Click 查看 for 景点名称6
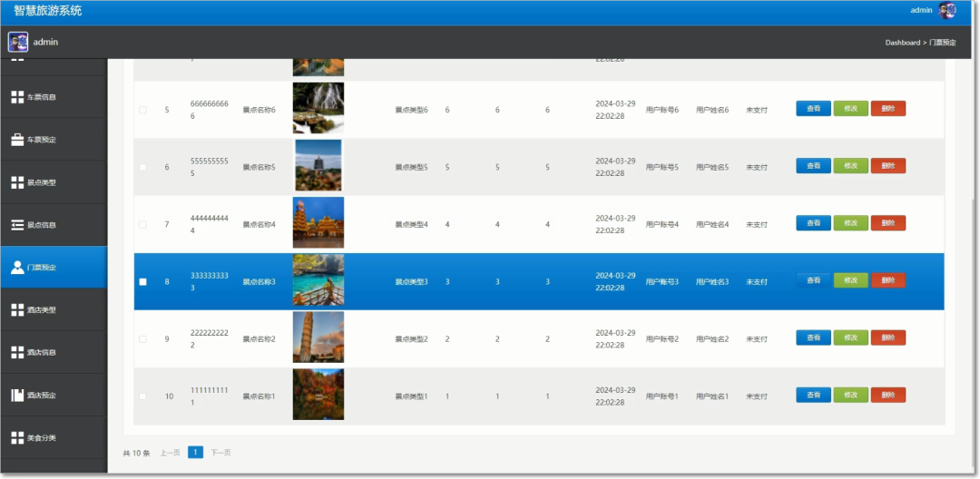980x479 pixels. pyautogui.click(x=813, y=109)
